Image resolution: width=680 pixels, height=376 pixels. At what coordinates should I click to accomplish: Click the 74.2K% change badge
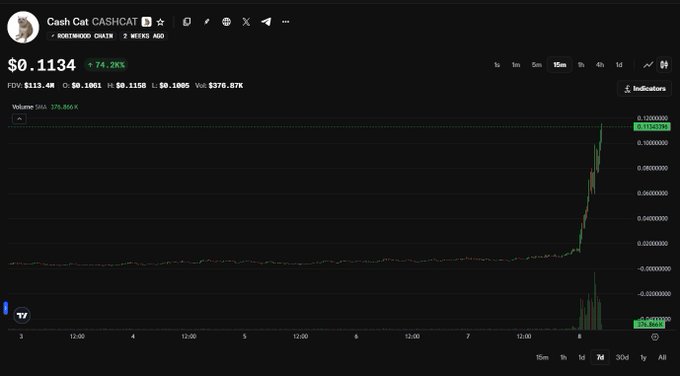[106, 65]
